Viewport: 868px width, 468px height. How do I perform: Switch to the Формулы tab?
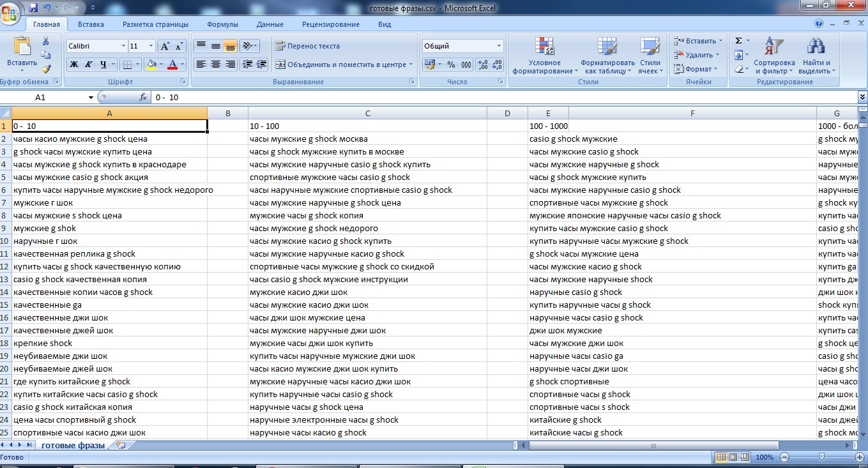tap(222, 24)
